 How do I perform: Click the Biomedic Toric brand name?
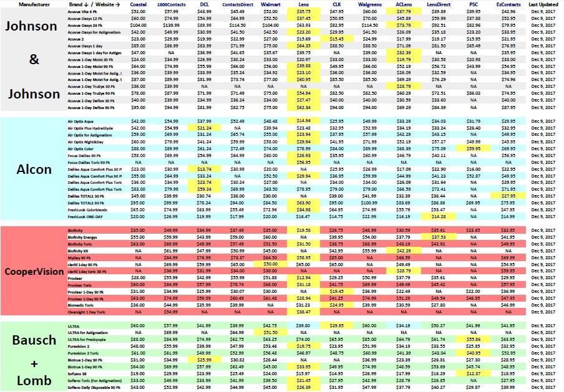pos(80,305)
